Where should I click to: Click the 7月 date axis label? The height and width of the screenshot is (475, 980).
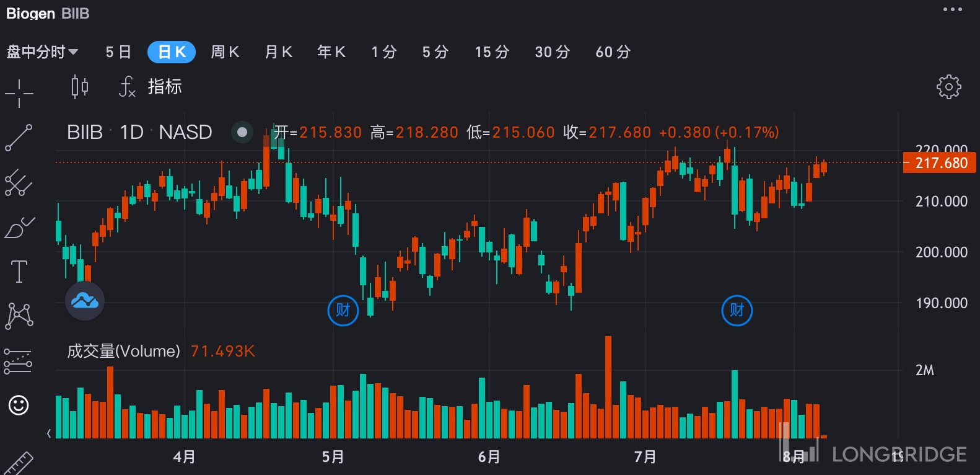(645, 457)
